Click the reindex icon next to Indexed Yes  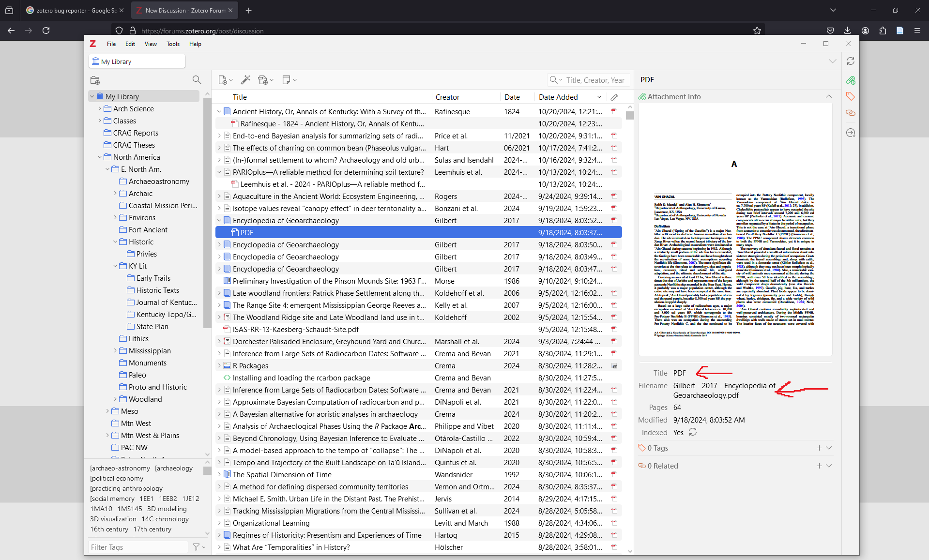click(693, 432)
